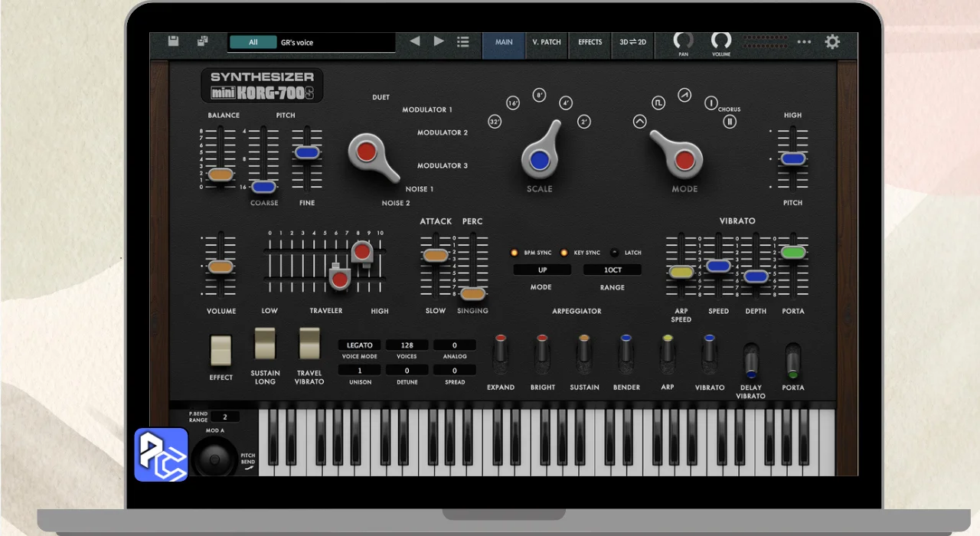Select the Chorus II waveform mode icon
The height and width of the screenshot is (536, 980).
pos(730,121)
